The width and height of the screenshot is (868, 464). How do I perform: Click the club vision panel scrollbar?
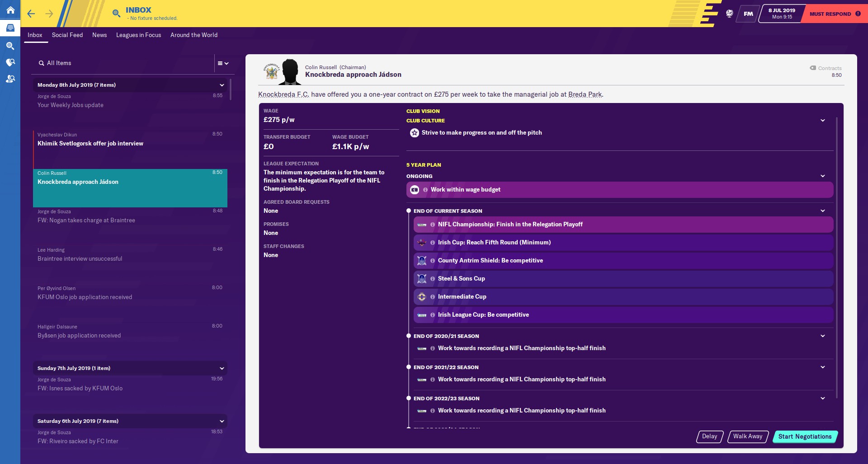pos(837,258)
